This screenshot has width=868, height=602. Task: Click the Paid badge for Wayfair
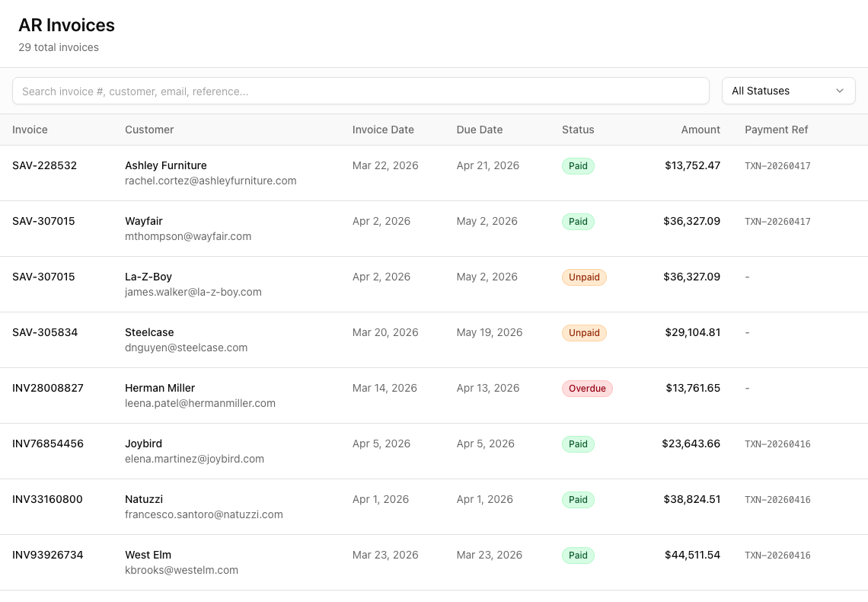coord(578,222)
